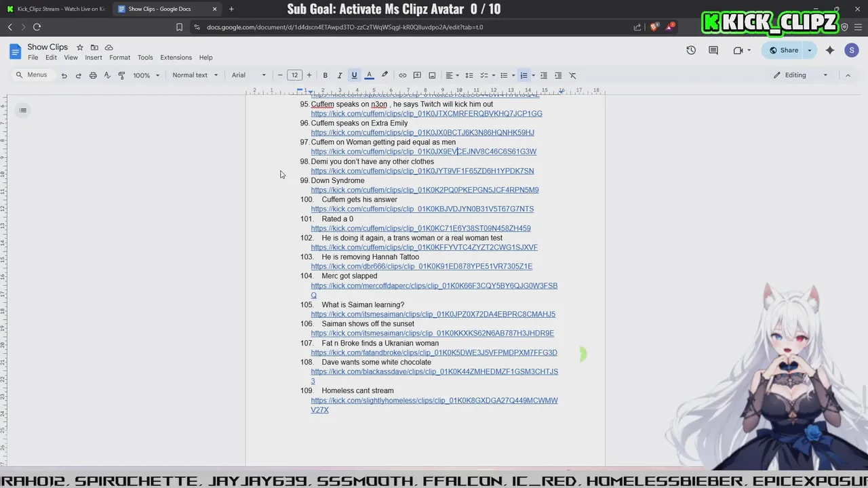The height and width of the screenshot is (488, 868).
Task: Click the account avatar letter S
Action: point(852,50)
